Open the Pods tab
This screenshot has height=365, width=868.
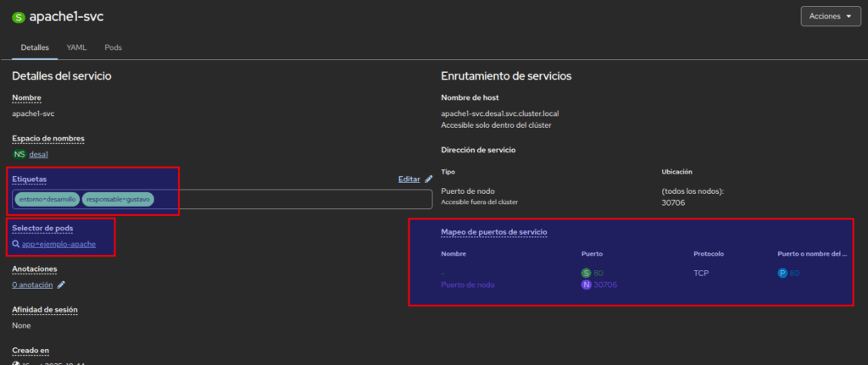click(113, 47)
